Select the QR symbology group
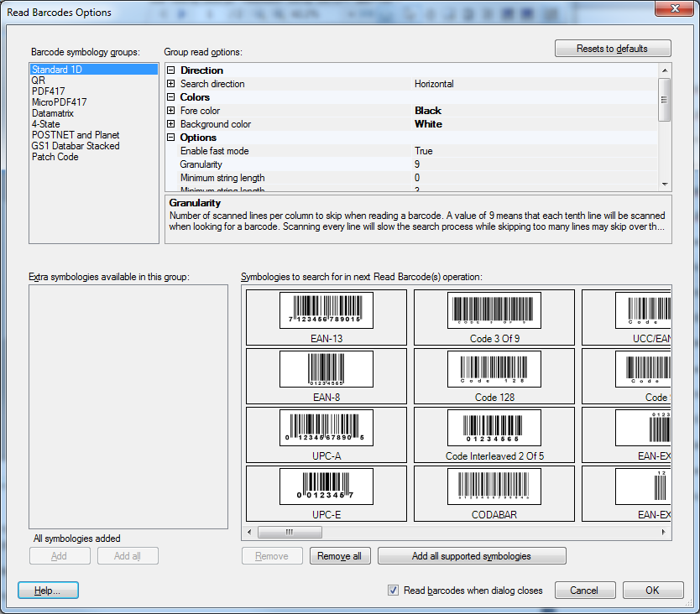The height and width of the screenshot is (614, 700). 94,81
